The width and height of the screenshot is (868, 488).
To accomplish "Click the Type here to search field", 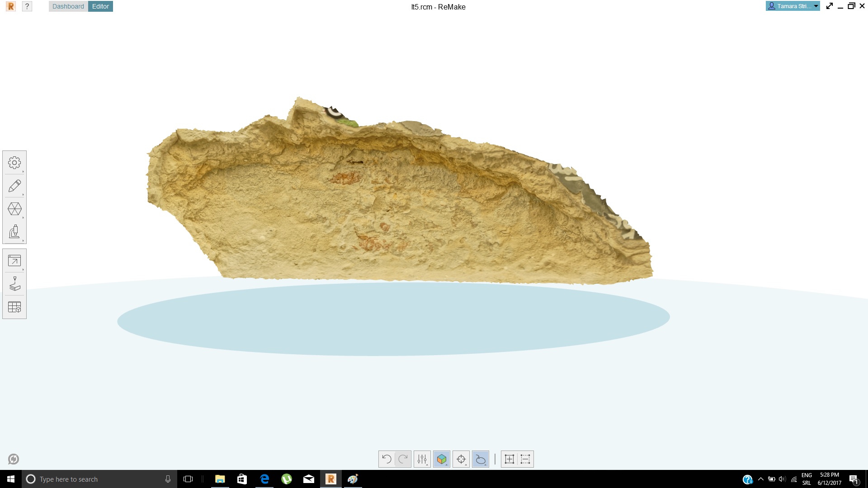I will (x=99, y=479).
